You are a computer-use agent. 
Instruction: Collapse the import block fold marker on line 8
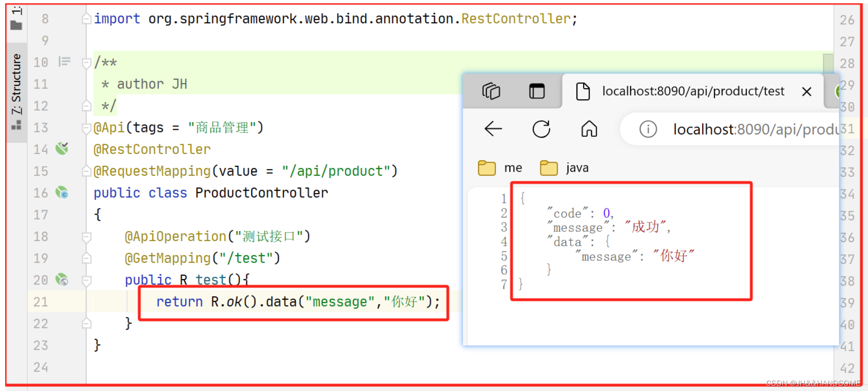tap(86, 19)
